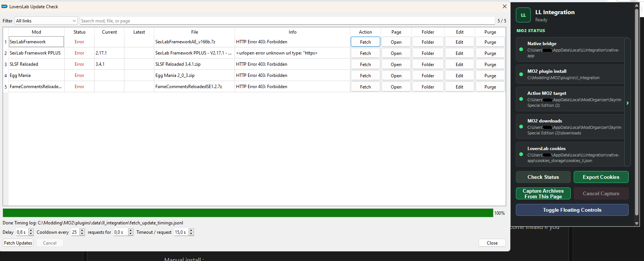The image size is (644, 261).
Task: Click the greyed Cancel button beside Fetch Updates
Action: pos(50,243)
